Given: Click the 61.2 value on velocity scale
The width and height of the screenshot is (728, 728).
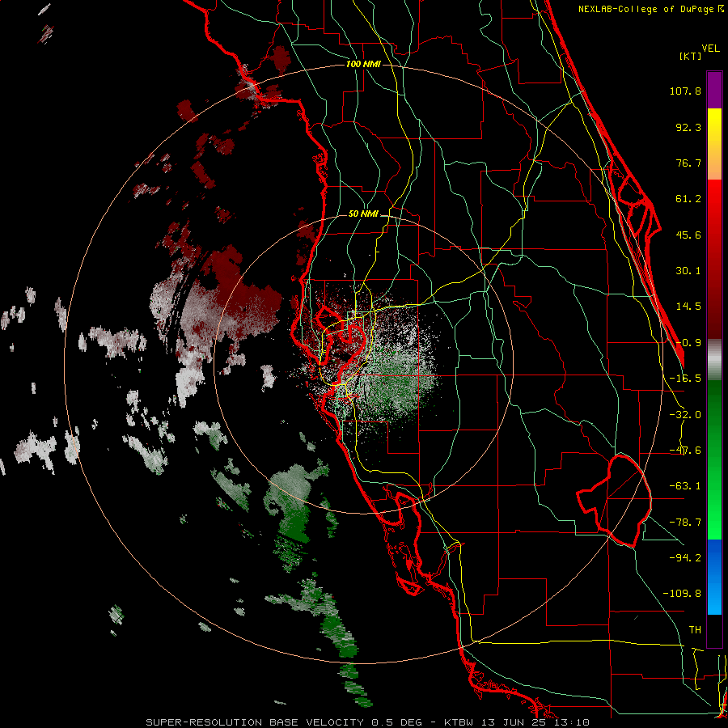Looking at the screenshot, I should [x=688, y=199].
